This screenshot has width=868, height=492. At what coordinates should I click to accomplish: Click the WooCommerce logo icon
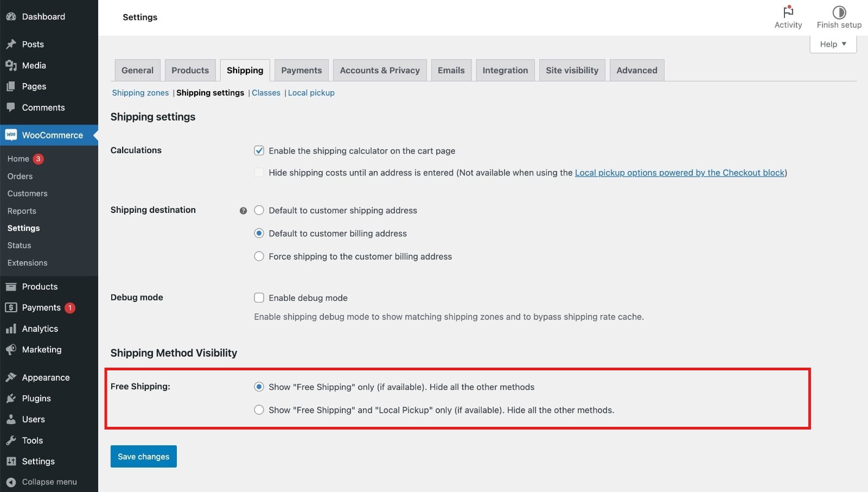click(x=11, y=135)
